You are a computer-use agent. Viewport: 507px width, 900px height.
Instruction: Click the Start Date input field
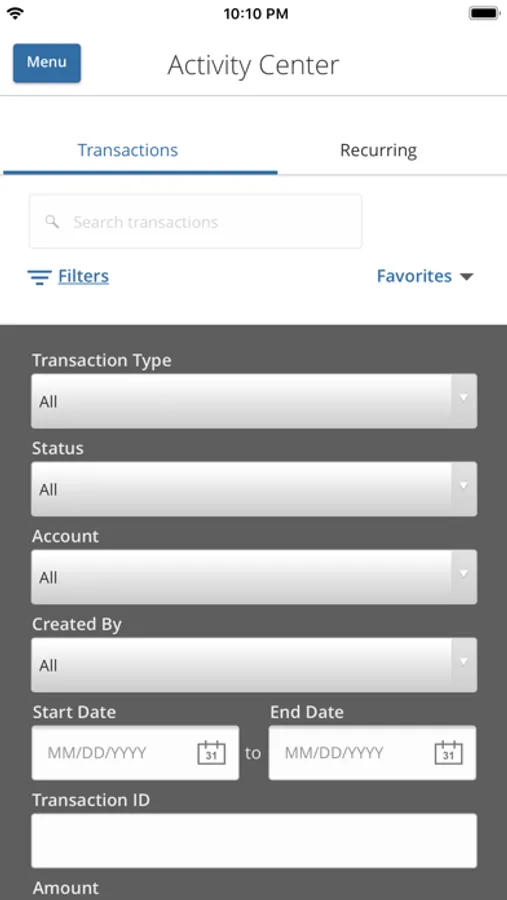tap(135, 752)
